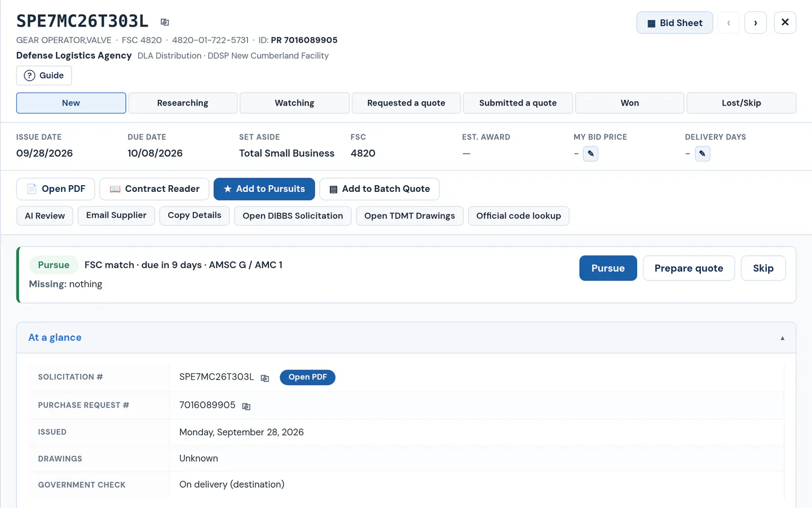Skip this solicitation
Viewport: 812px width, 508px height.
(x=763, y=268)
